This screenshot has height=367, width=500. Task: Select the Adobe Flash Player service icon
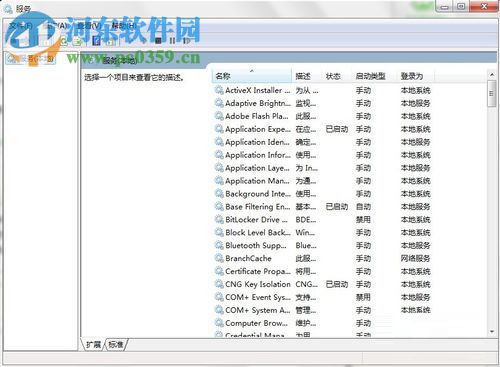219,116
